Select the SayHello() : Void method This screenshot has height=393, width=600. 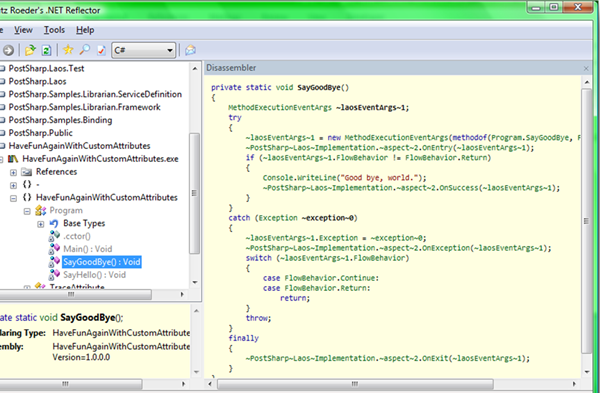tap(95, 275)
